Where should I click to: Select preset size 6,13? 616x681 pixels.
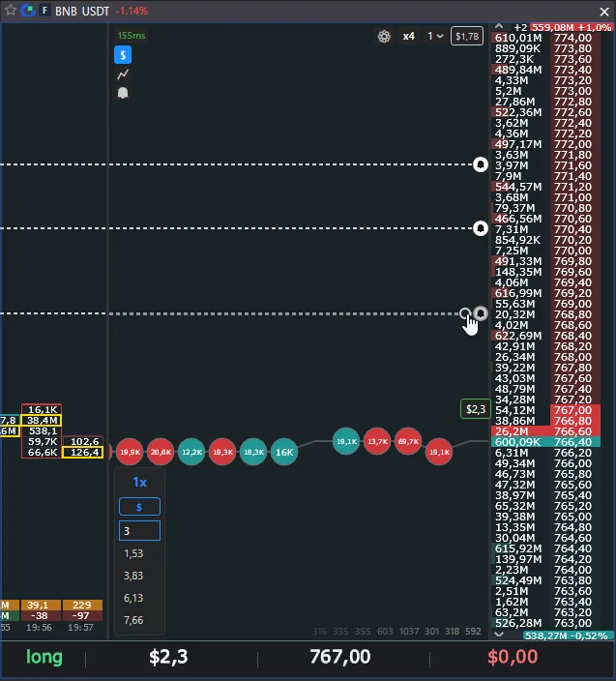tap(133, 598)
